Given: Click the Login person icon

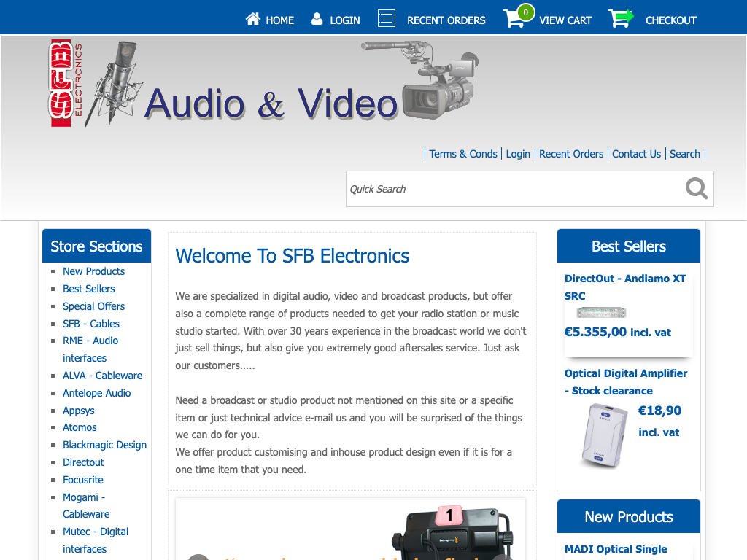Looking at the screenshot, I should tap(317, 19).
